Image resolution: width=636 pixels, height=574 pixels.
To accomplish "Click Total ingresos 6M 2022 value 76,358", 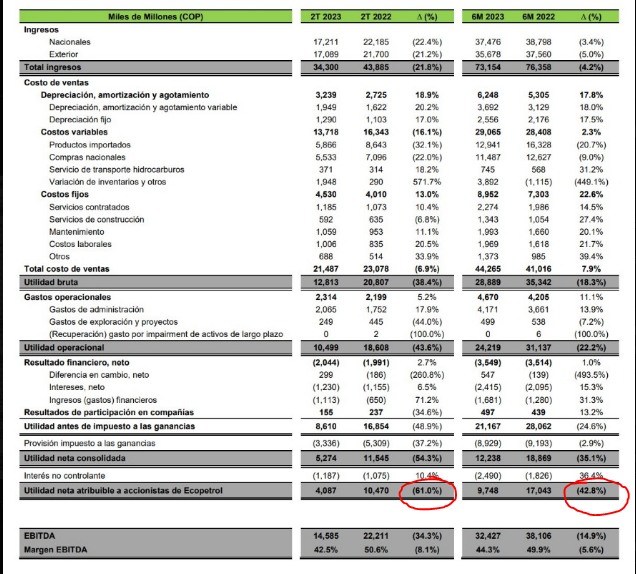I will tap(539, 67).
